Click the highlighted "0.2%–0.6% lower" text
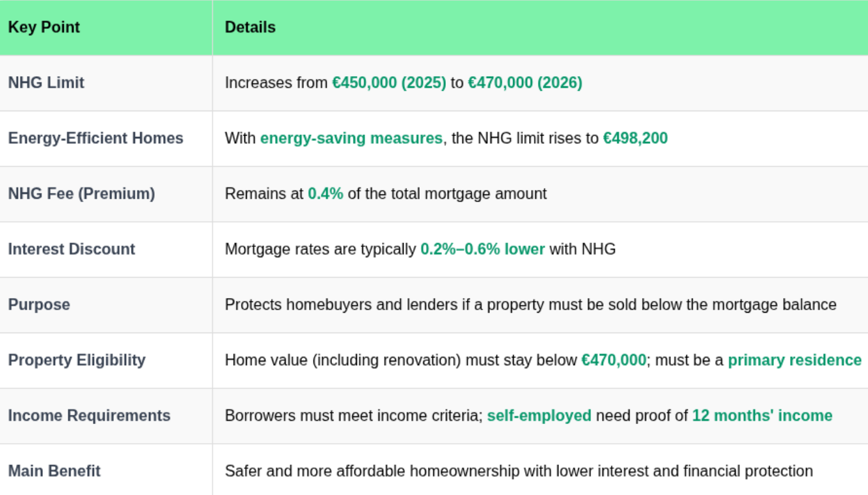Screen dimensions: 868x495 coord(482,249)
